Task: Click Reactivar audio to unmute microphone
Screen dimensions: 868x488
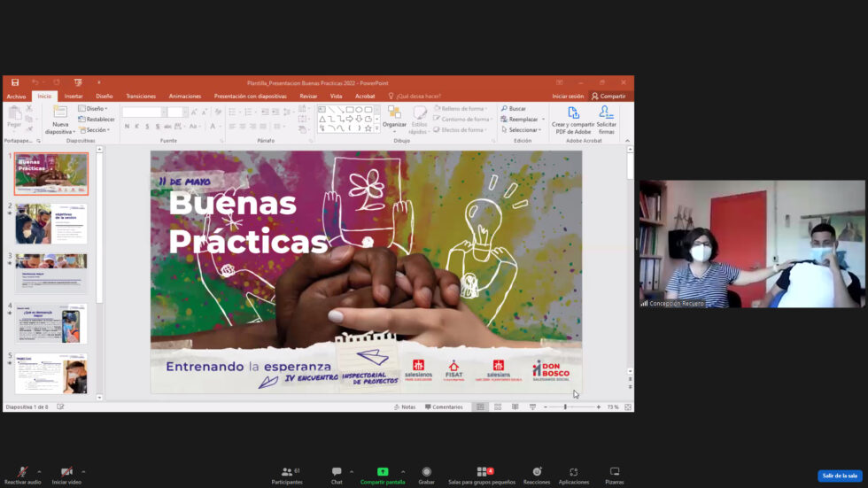Action: [x=22, y=472]
